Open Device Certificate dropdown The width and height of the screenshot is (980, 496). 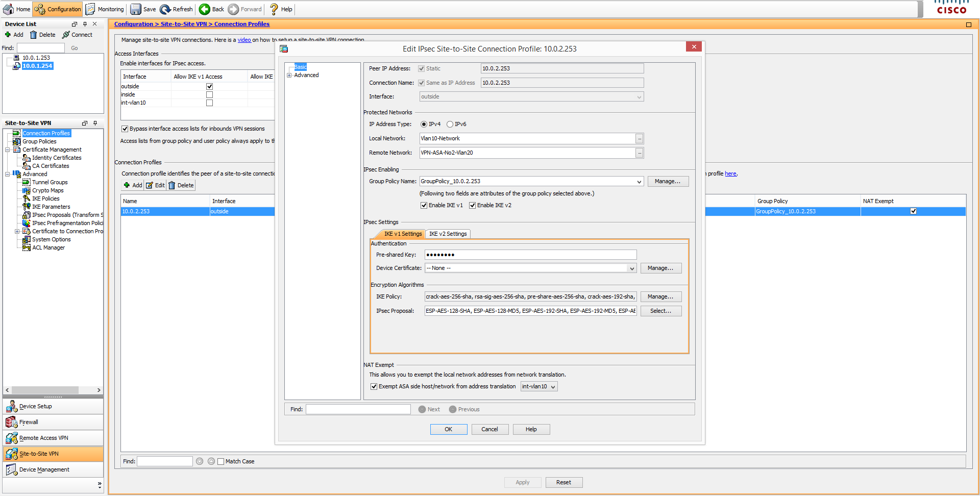click(632, 268)
